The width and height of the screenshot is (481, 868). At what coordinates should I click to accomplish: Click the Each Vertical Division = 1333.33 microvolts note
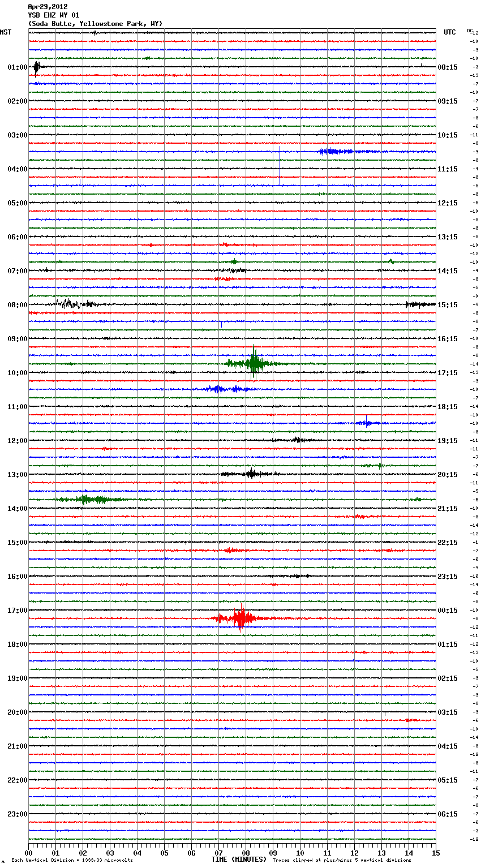click(x=72, y=861)
